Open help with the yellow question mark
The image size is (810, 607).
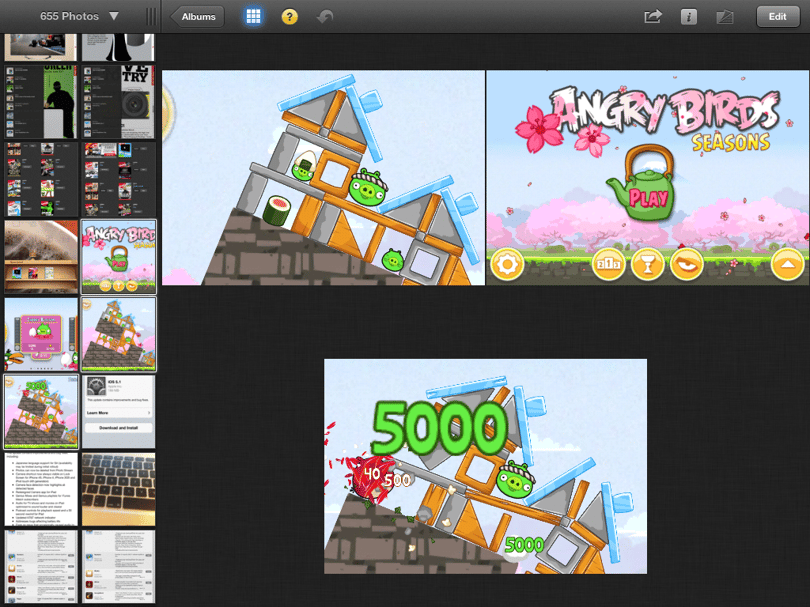pyautogui.click(x=289, y=17)
